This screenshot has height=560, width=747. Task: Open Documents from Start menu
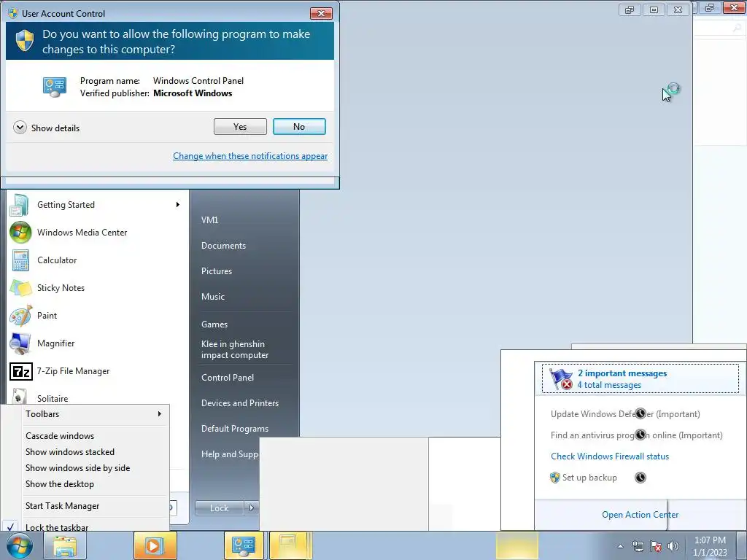223,246
